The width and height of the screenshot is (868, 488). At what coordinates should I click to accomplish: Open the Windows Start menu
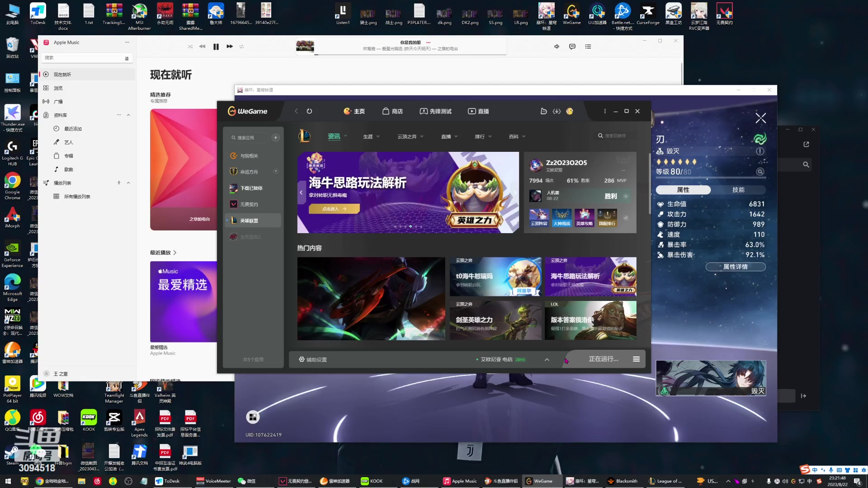tap(8, 481)
